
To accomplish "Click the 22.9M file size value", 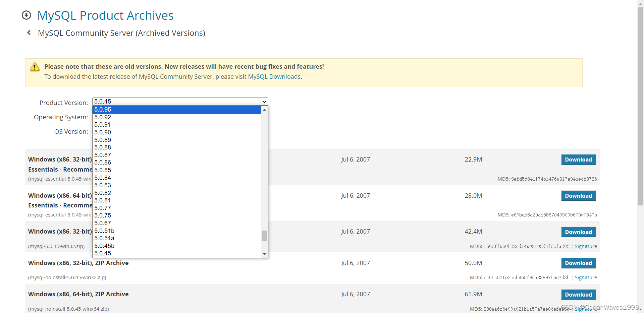I will pyautogui.click(x=473, y=160).
